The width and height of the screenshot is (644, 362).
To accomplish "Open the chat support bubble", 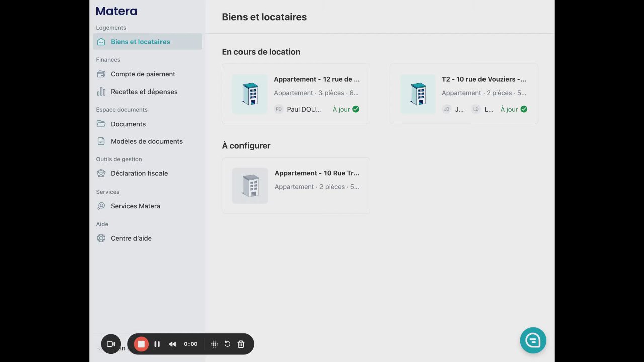I will click(533, 340).
